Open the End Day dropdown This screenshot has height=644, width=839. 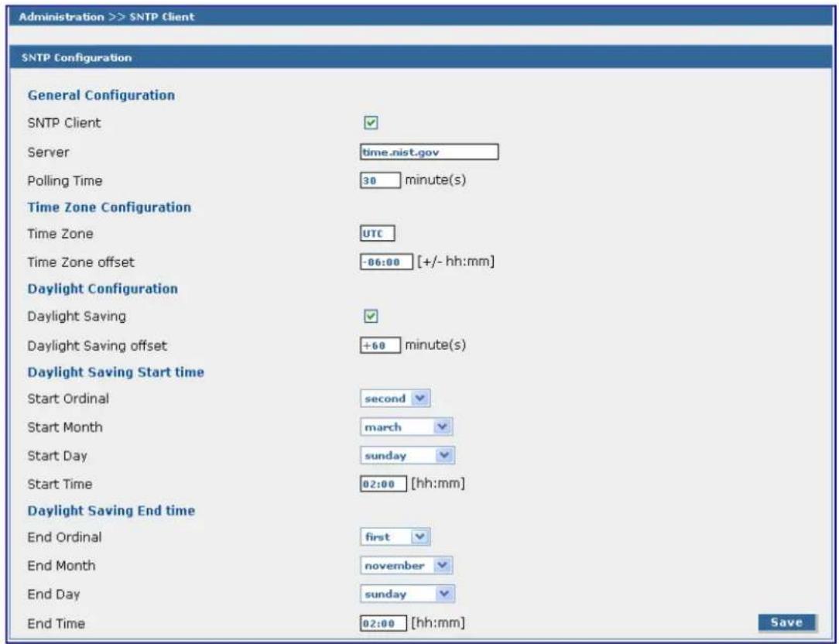click(x=407, y=594)
